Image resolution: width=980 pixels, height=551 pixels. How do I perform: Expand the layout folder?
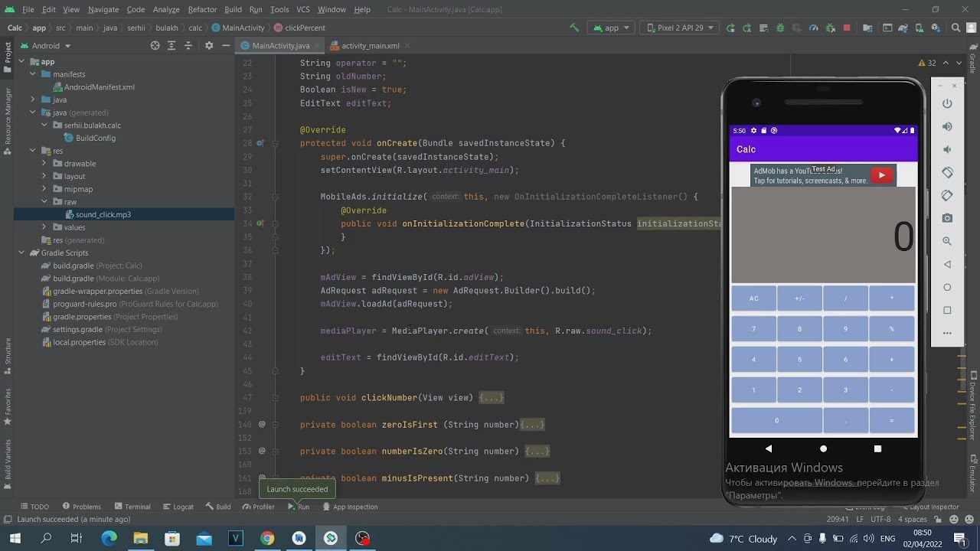[44, 176]
